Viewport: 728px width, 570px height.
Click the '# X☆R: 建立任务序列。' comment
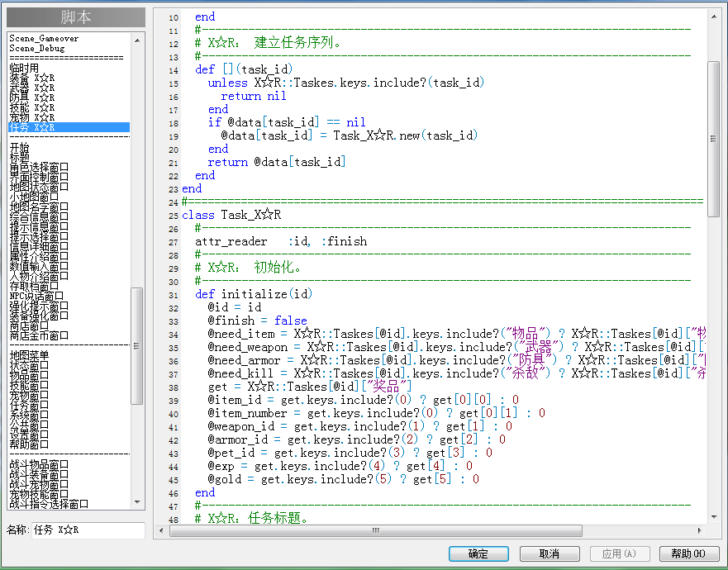tap(268, 43)
